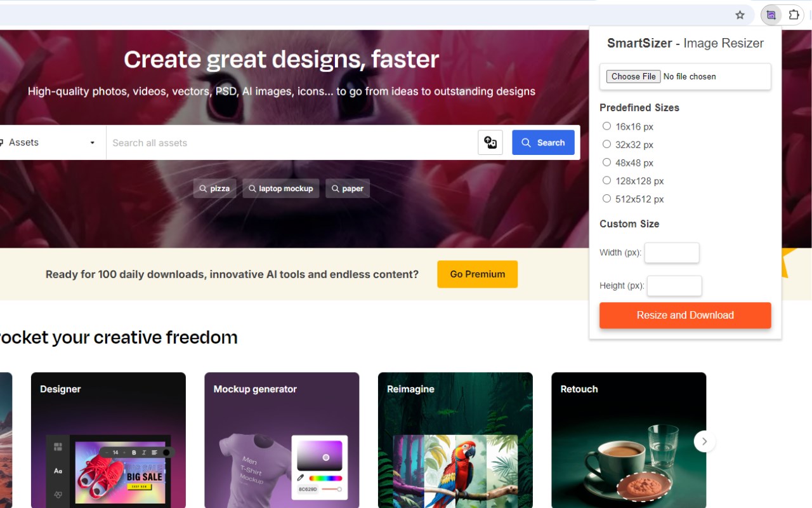This screenshot has height=508, width=812.
Task: Click the Choose File button
Action: pos(633,76)
